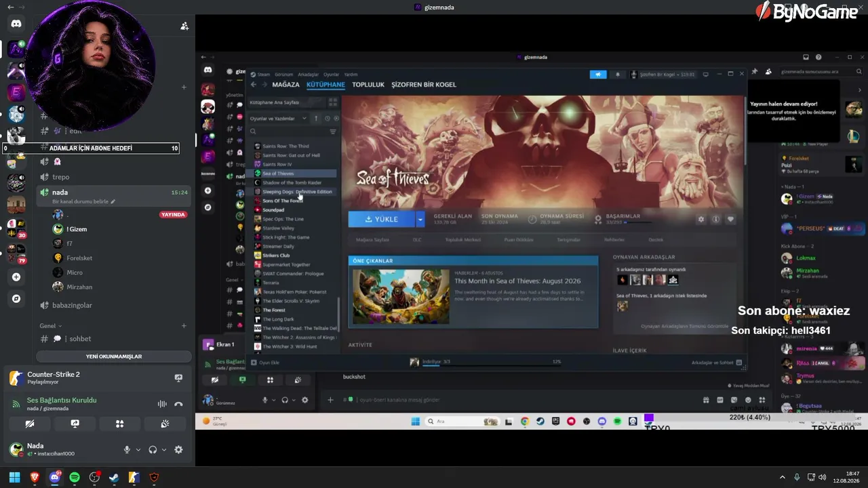Open the Steam announcements megaphone button
868x488 pixels.
597,75
